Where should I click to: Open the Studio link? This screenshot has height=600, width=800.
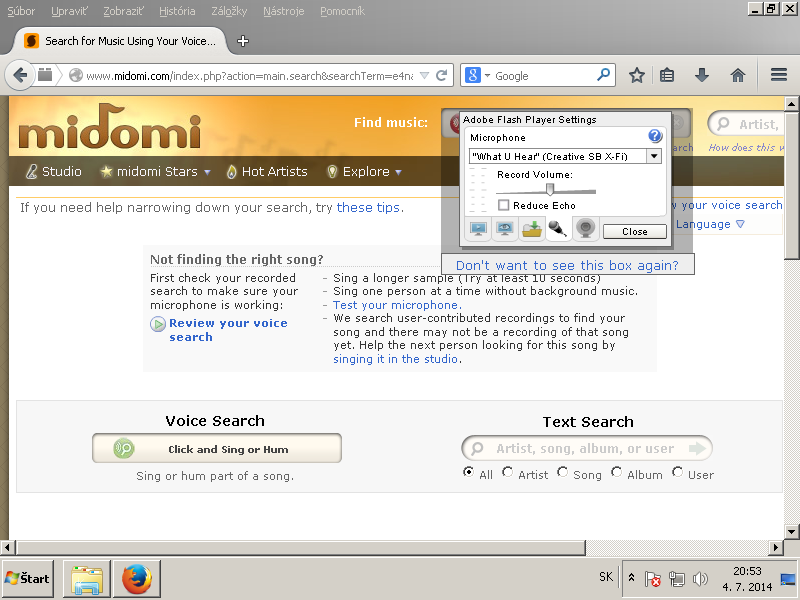point(54,171)
